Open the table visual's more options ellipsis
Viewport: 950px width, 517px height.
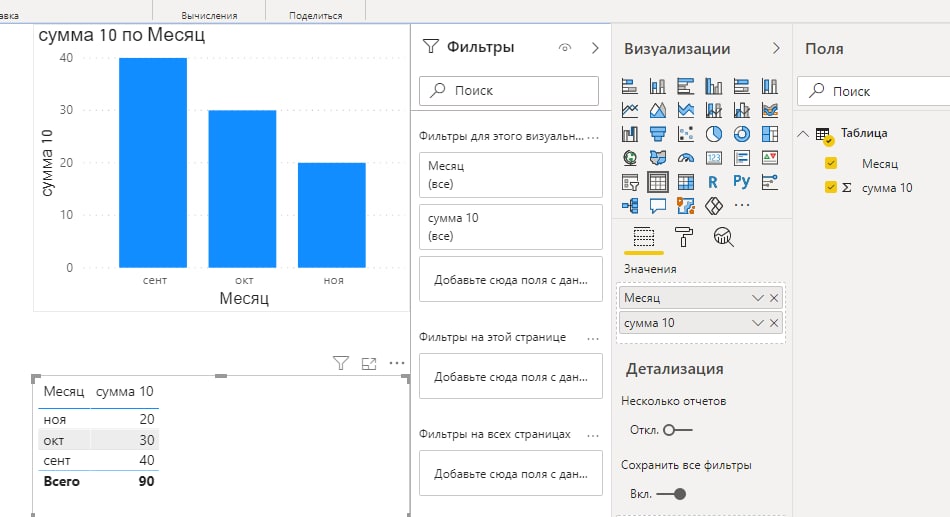(x=397, y=363)
